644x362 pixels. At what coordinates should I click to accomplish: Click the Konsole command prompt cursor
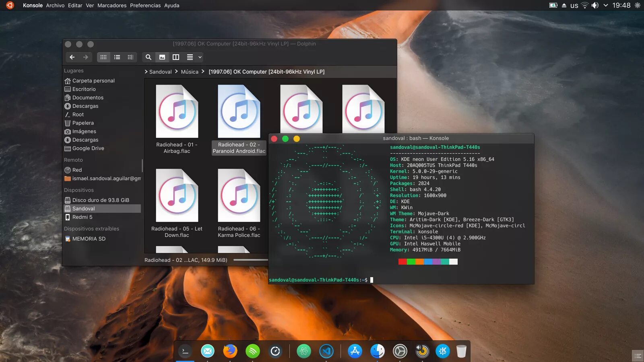(372, 280)
